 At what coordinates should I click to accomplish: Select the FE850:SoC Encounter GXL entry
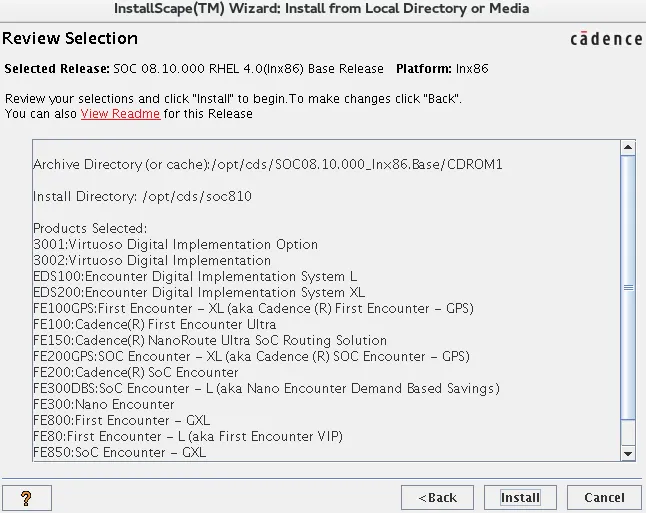click(119, 452)
